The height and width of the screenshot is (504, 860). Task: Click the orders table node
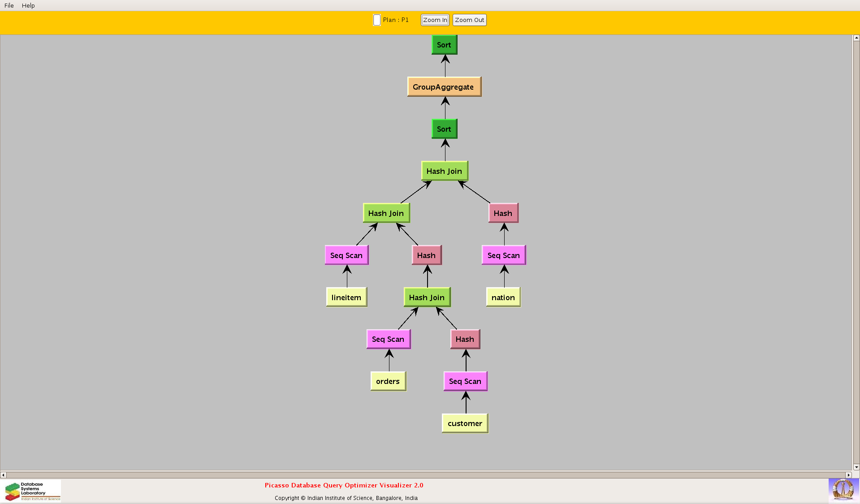(x=388, y=381)
